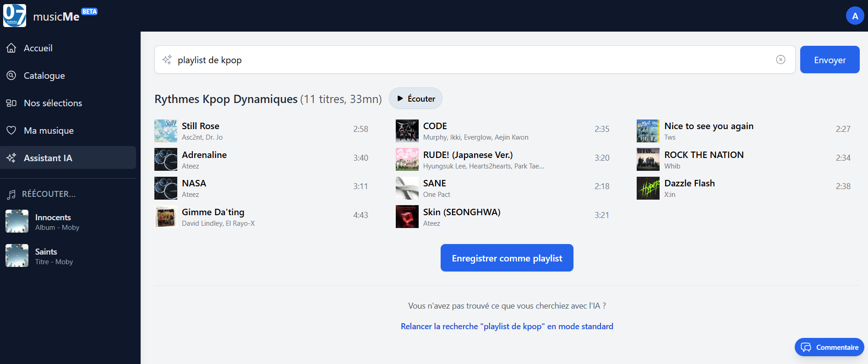Click the Assistant IA sparkle icon

click(11, 158)
